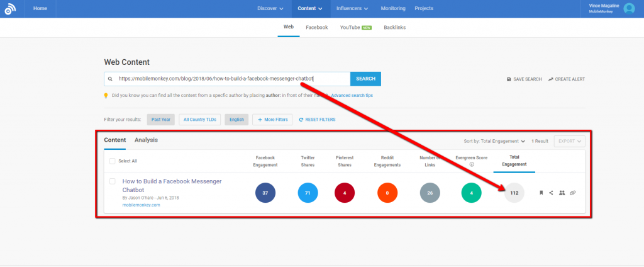644x267 pixels.
Task: Sort by the Total Engagement column header
Action: [x=514, y=161]
